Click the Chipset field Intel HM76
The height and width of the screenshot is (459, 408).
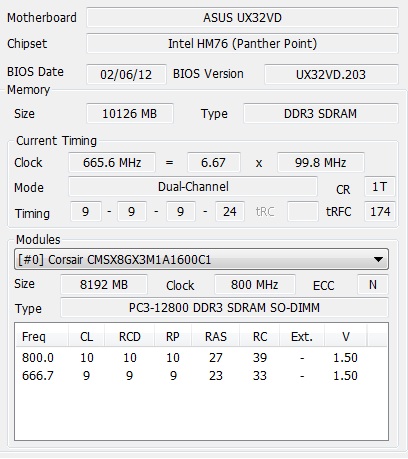tap(242, 44)
